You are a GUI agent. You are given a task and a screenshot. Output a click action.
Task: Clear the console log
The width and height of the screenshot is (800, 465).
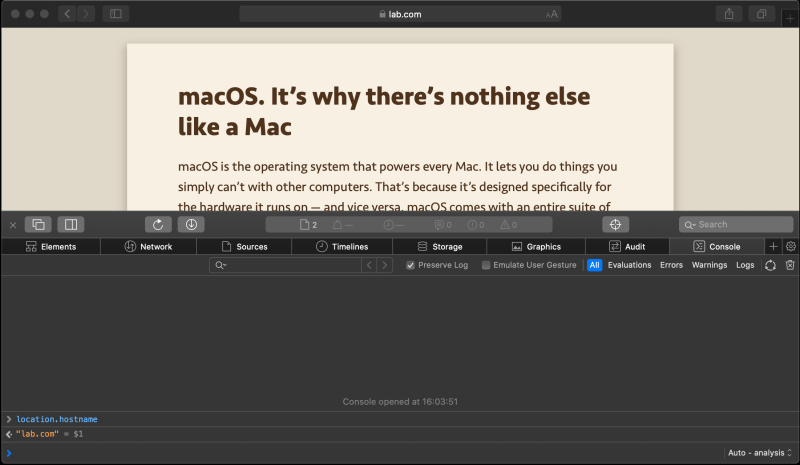[x=790, y=265]
